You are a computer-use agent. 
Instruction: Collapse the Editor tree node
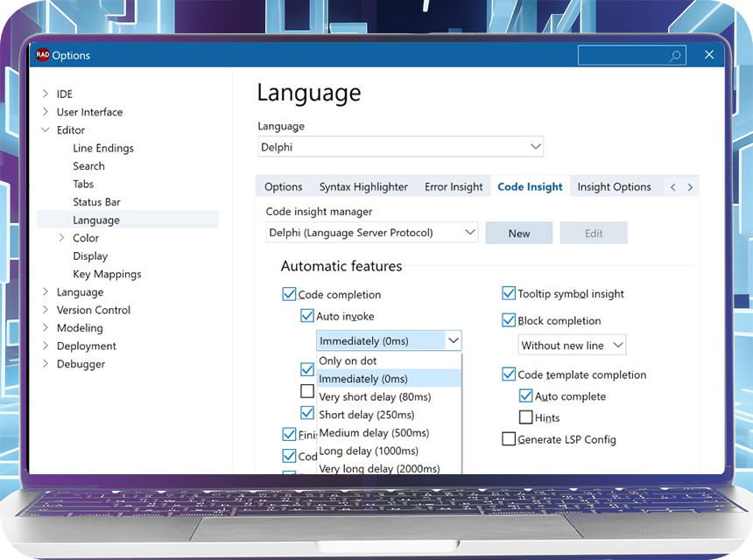[46, 130]
